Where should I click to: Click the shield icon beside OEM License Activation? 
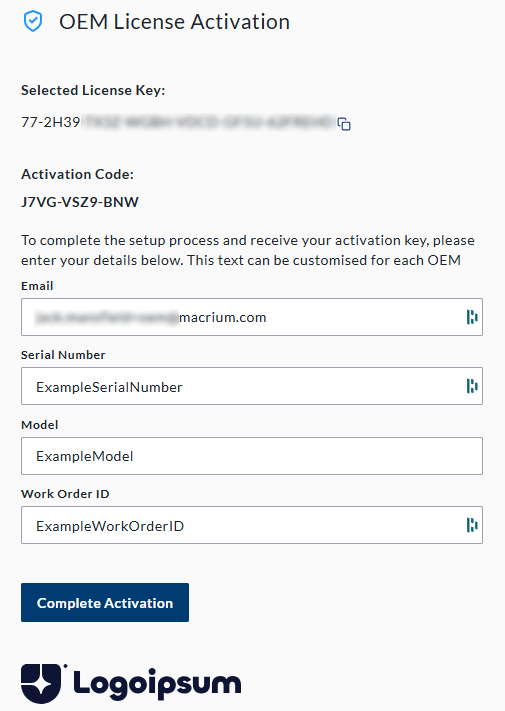click(x=33, y=21)
